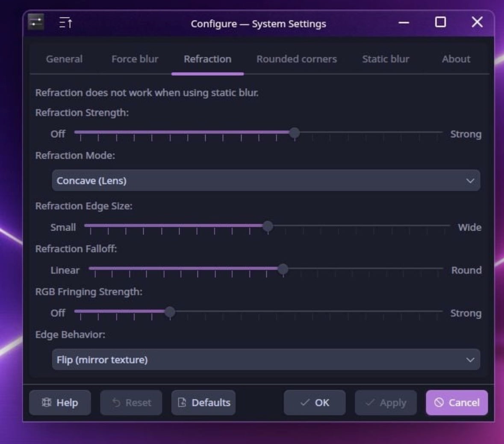Open the Refraction Mode dropdown
This screenshot has width=504, height=444.
[x=266, y=181]
